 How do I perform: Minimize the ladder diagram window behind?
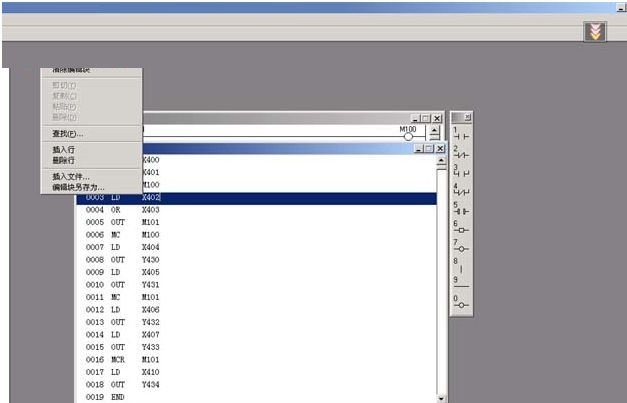[415, 118]
